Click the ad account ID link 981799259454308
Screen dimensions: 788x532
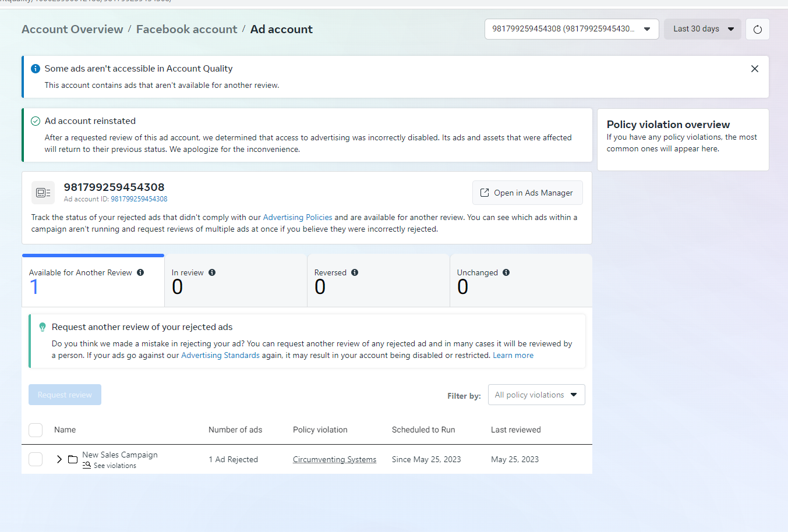click(x=139, y=199)
